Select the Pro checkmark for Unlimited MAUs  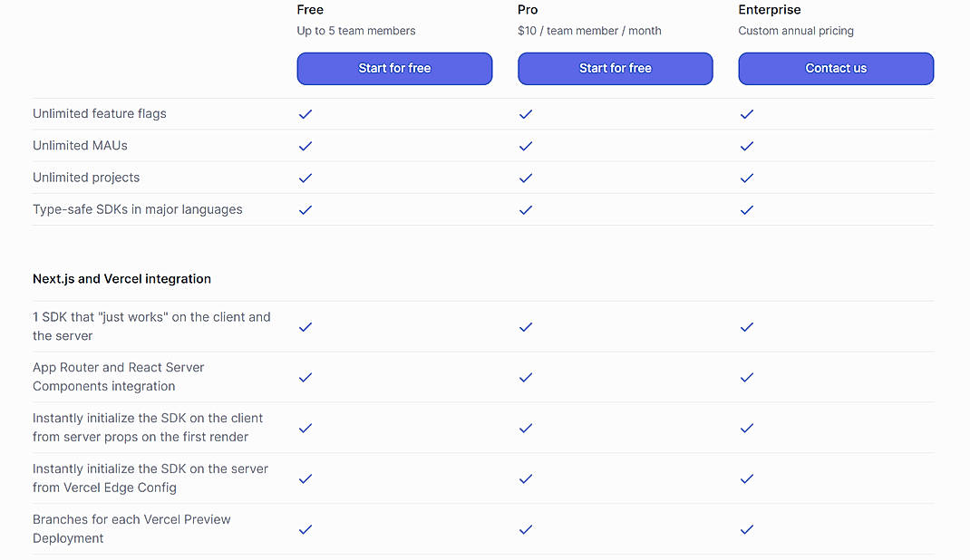click(x=526, y=146)
